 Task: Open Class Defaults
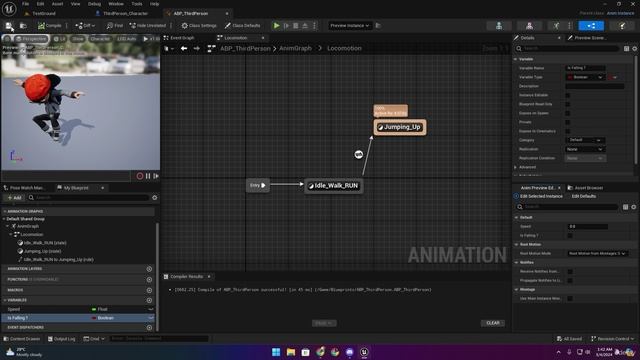coord(242,26)
